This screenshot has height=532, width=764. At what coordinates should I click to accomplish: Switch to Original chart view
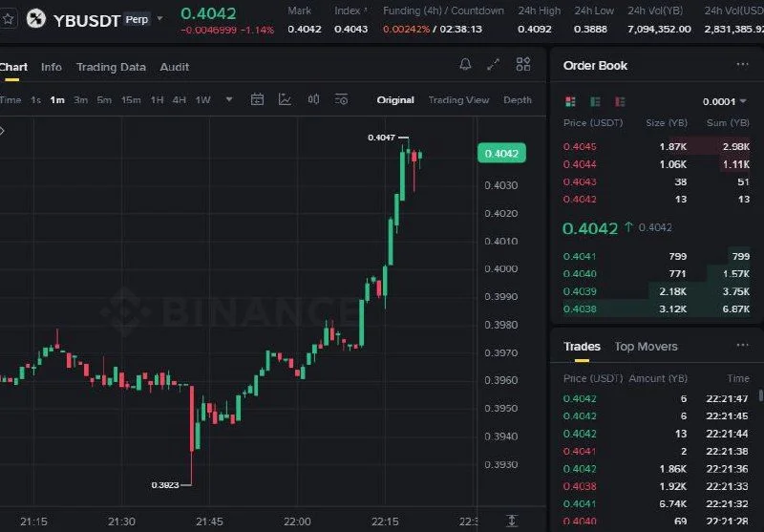[395, 100]
